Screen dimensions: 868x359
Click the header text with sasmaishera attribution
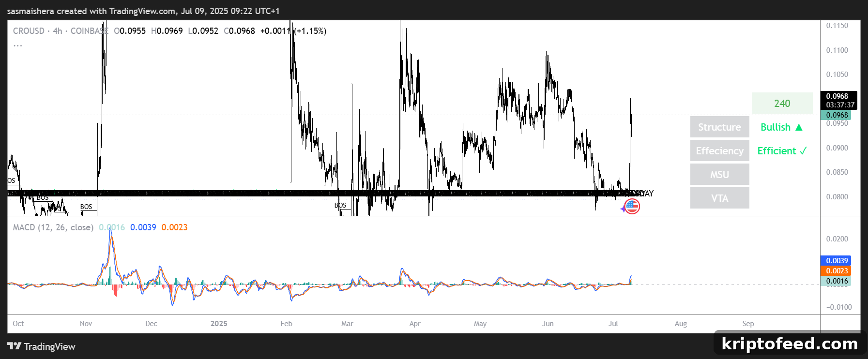pos(143,11)
